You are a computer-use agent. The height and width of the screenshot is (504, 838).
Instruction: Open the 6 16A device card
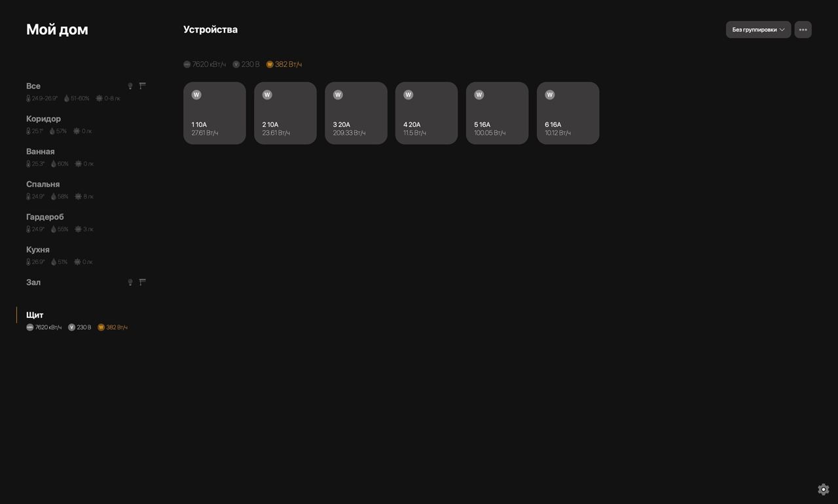tap(568, 113)
